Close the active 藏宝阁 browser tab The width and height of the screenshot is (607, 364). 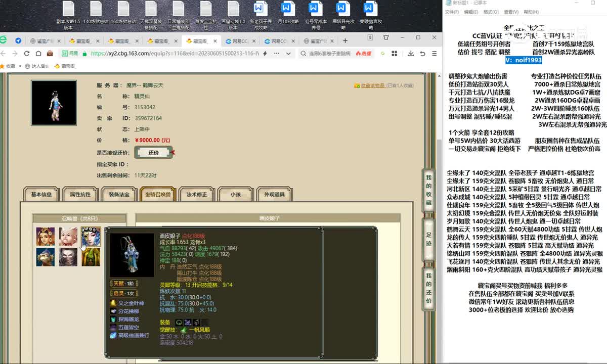(215, 41)
